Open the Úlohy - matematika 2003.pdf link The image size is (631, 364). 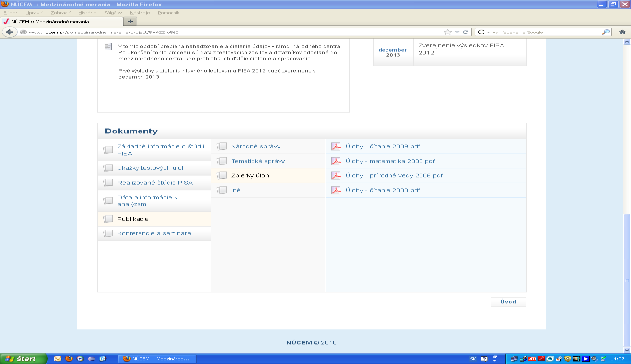[390, 161]
